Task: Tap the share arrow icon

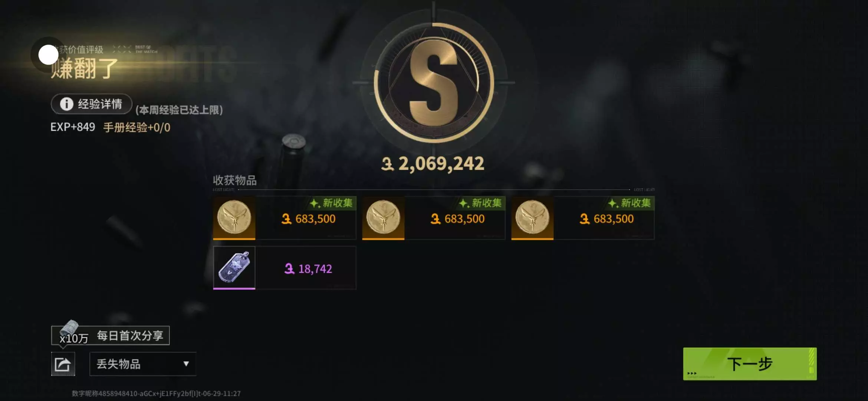Action: (x=63, y=364)
